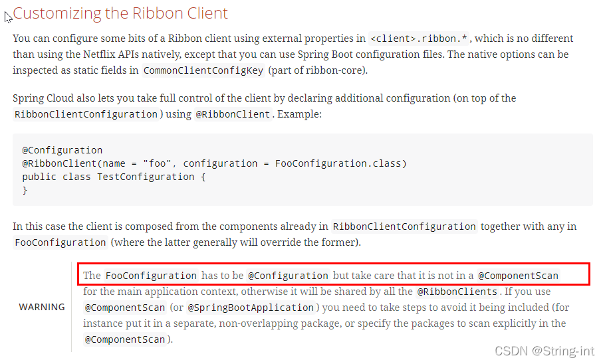The image size is (605, 364).
Task: Click the @RibbonClients inline code
Action: pos(457,292)
